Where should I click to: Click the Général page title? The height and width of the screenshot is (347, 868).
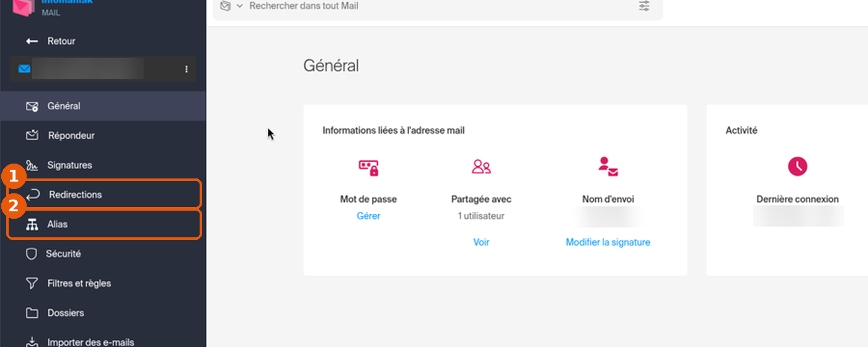click(331, 66)
